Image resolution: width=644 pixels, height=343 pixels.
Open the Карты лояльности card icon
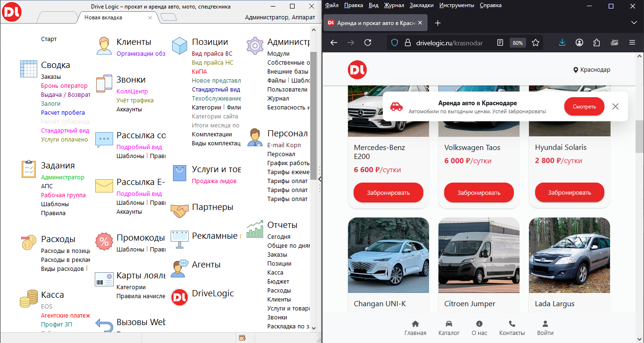[104, 279]
